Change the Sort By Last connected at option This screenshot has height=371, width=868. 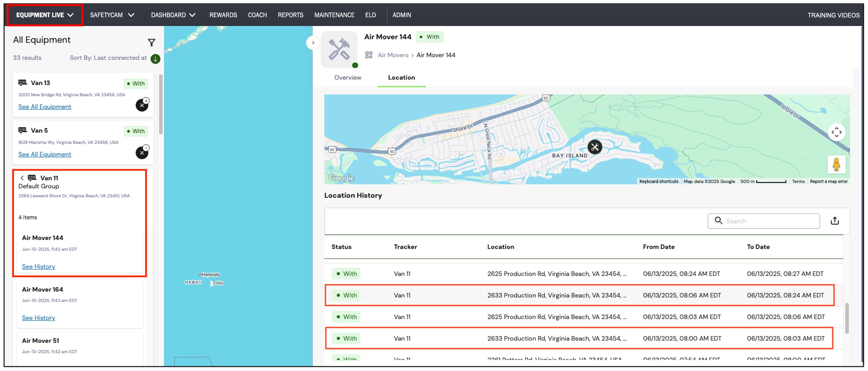[x=108, y=58]
